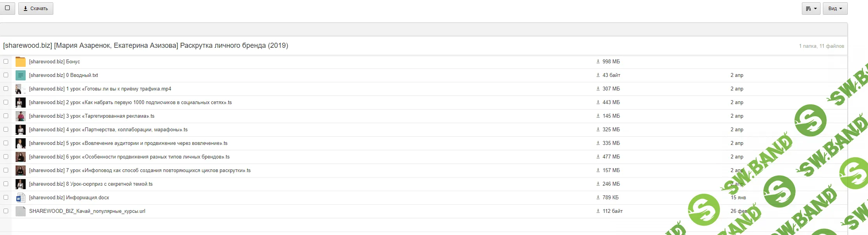Screen dimensions: 868x235
Task: Click download arrow icon beside 789 КБ
Action: coord(598,198)
